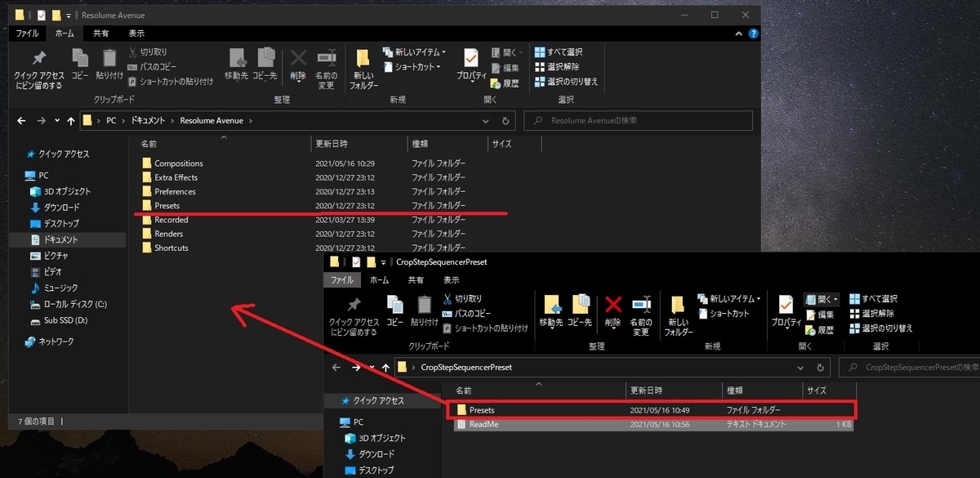Click 履歴 in Resolume Avenue window ribbon
The width and height of the screenshot is (980, 478).
505,83
